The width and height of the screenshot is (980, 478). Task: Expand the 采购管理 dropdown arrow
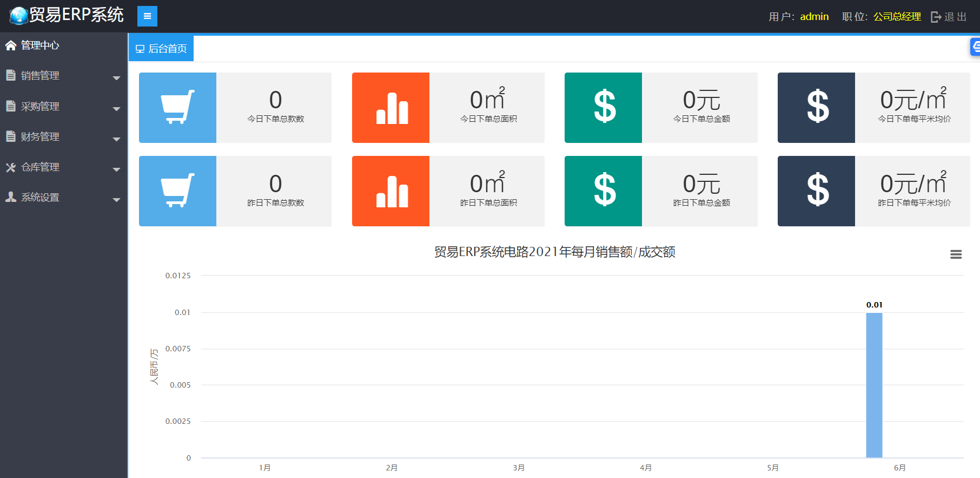pyautogui.click(x=116, y=109)
